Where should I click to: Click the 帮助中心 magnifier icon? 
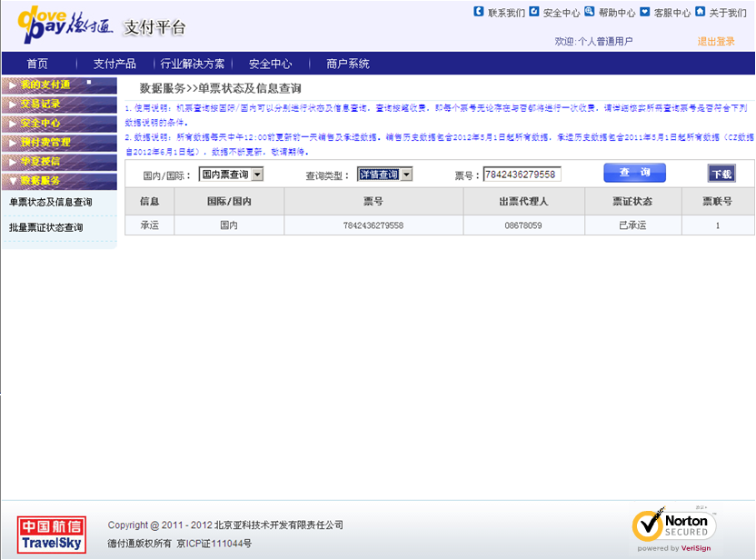(590, 12)
